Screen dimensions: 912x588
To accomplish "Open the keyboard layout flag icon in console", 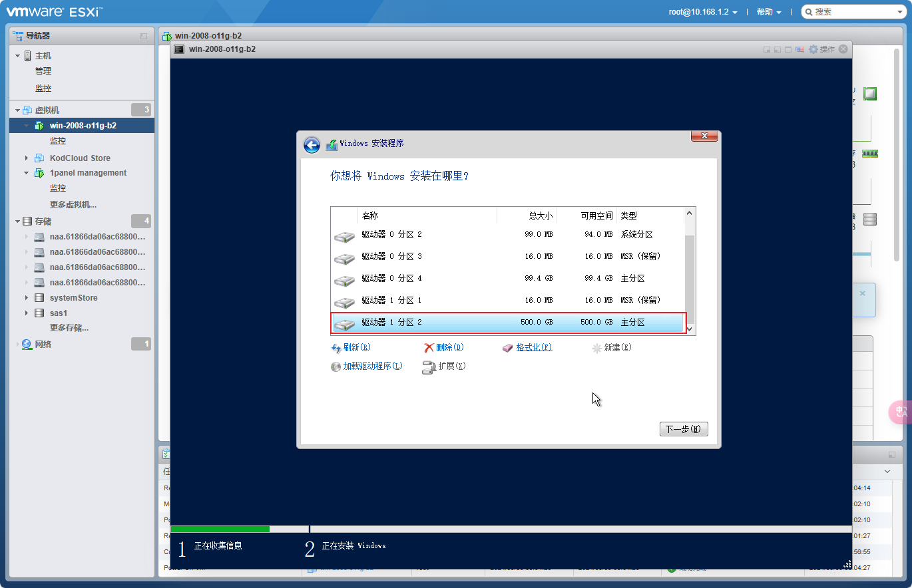I will click(800, 49).
